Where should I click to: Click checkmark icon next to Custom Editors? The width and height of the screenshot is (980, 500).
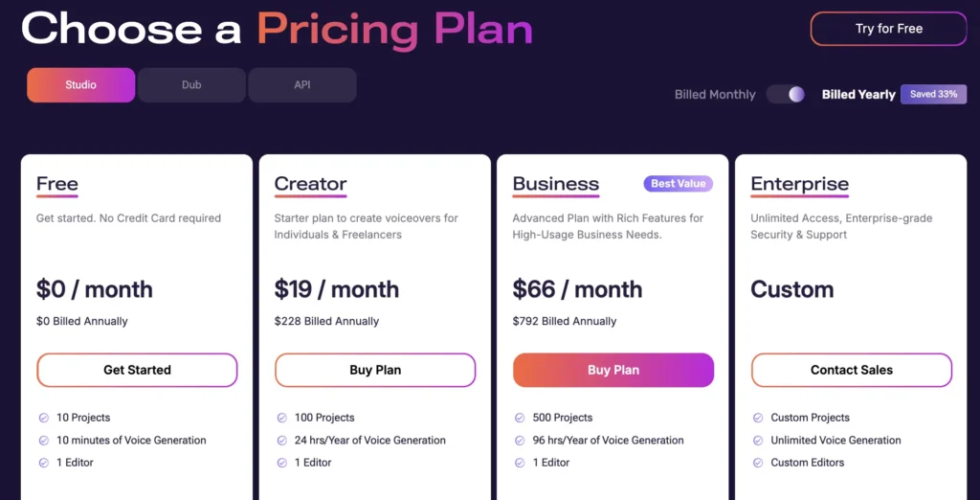point(759,463)
